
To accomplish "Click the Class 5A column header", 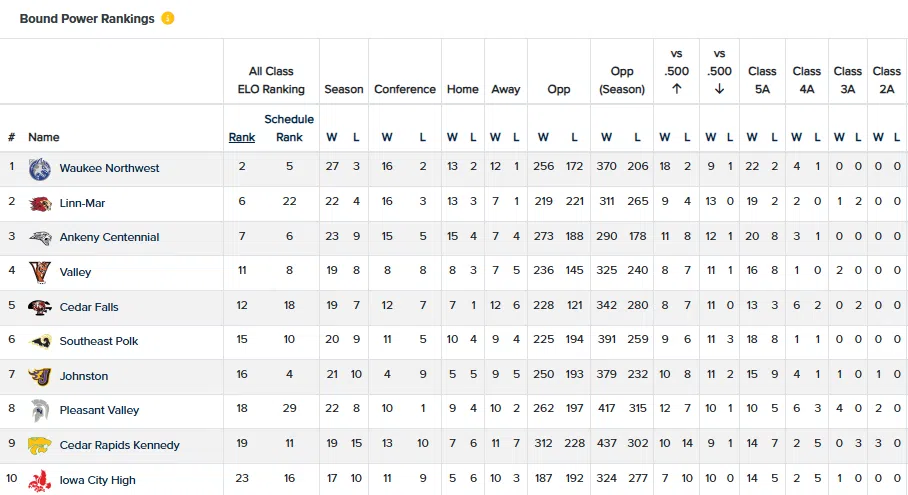I will 762,80.
